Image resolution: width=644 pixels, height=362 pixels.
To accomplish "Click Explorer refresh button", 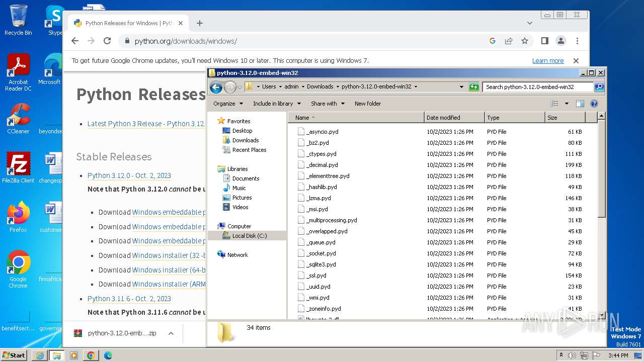I will (473, 87).
